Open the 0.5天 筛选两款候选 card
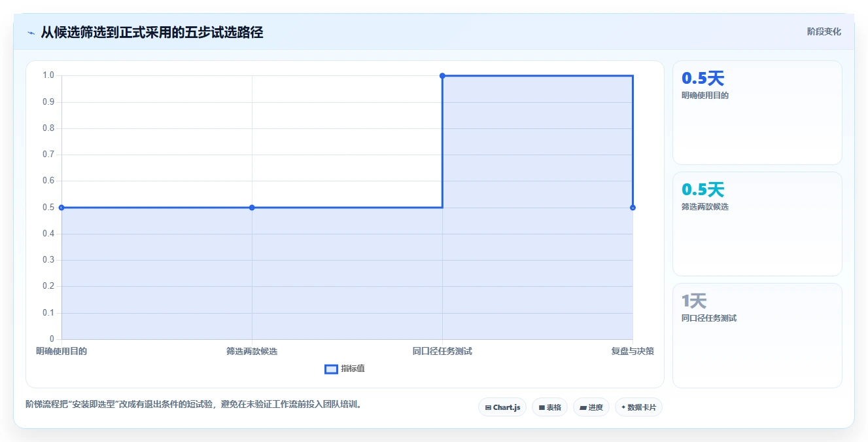Image resolution: width=868 pixels, height=442 pixels. coord(757,224)
